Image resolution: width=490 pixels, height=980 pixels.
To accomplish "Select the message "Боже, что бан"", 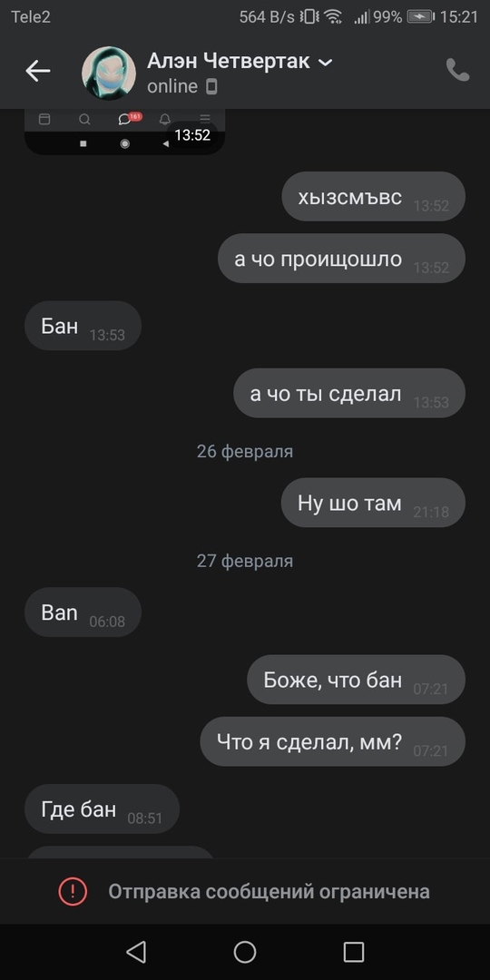I will click(x=357, y=680).
